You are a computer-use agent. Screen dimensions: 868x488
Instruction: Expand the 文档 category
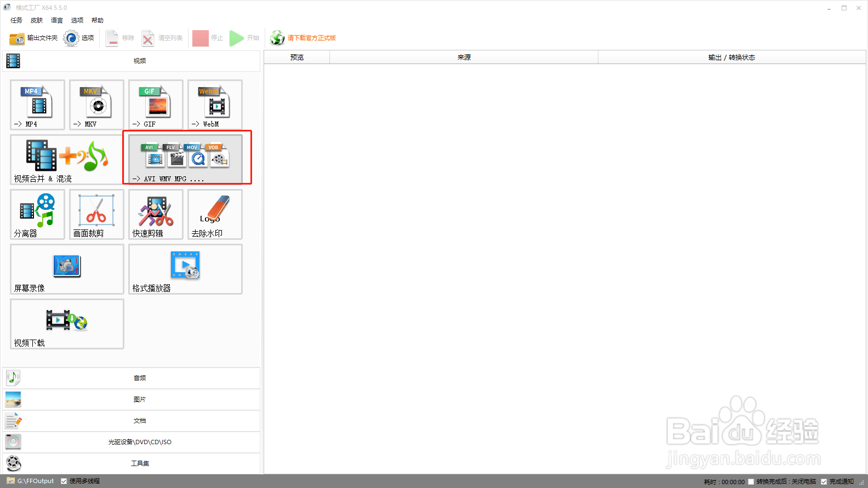point(132,421)
